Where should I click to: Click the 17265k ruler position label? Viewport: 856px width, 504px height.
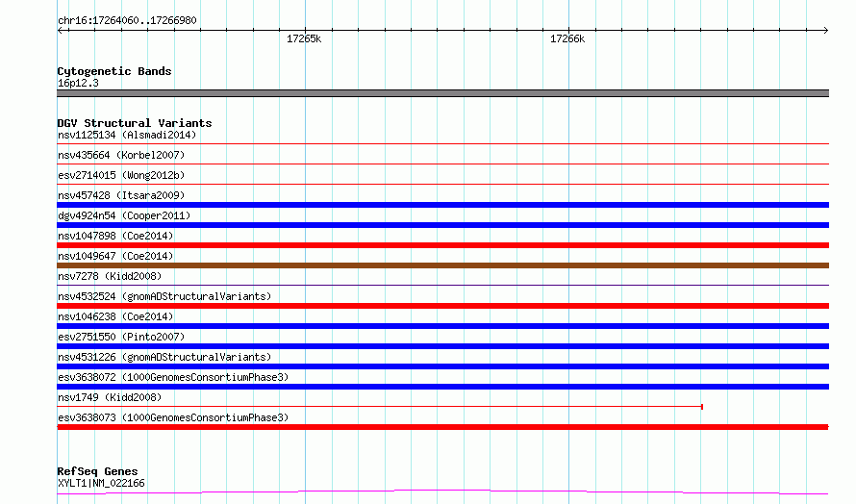tap(304, 38)
